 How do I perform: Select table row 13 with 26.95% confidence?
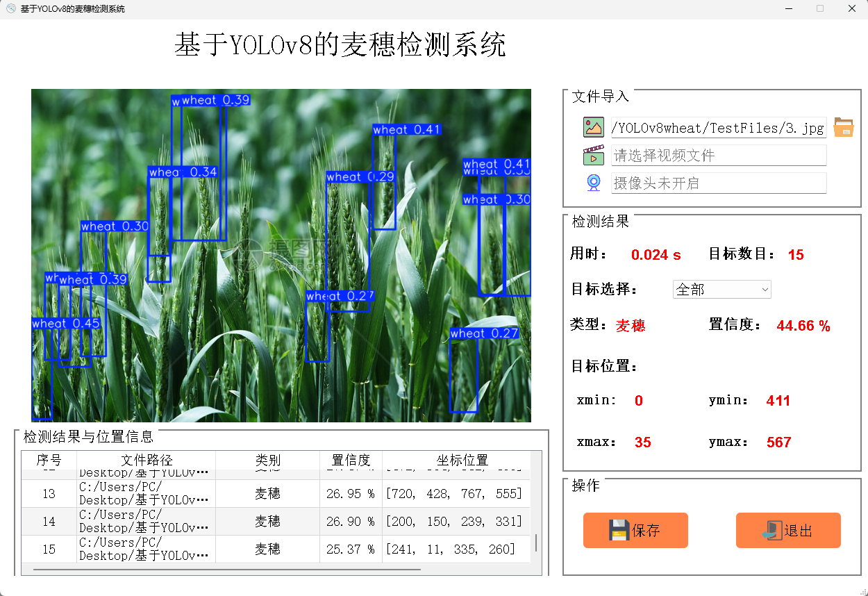[278, 493]
